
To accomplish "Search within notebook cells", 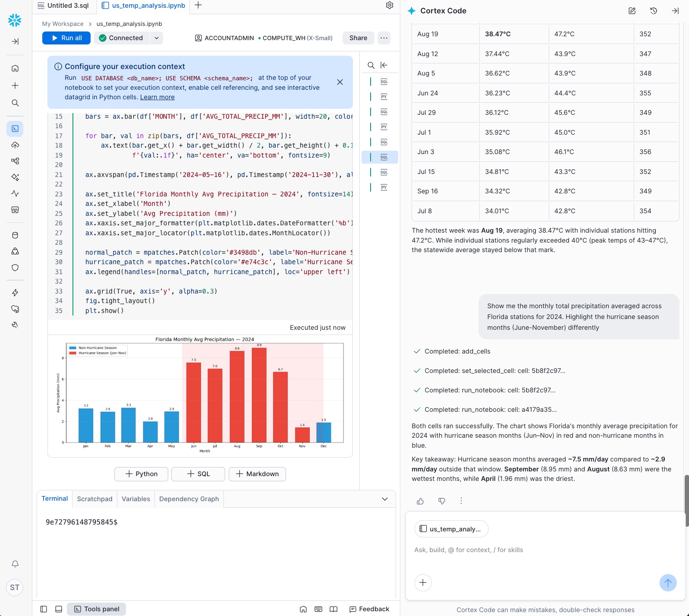I will tap(371, 65).
